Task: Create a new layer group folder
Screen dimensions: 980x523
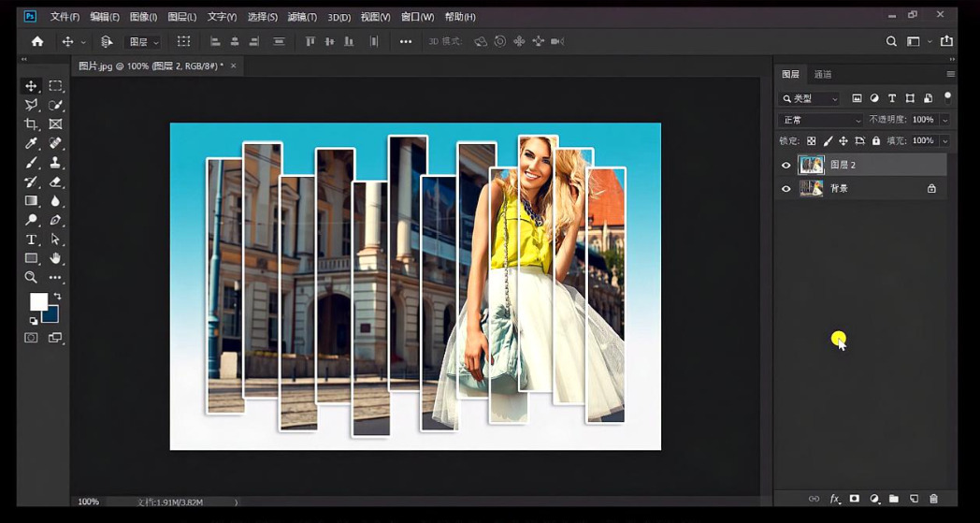Action: point(894,499)
